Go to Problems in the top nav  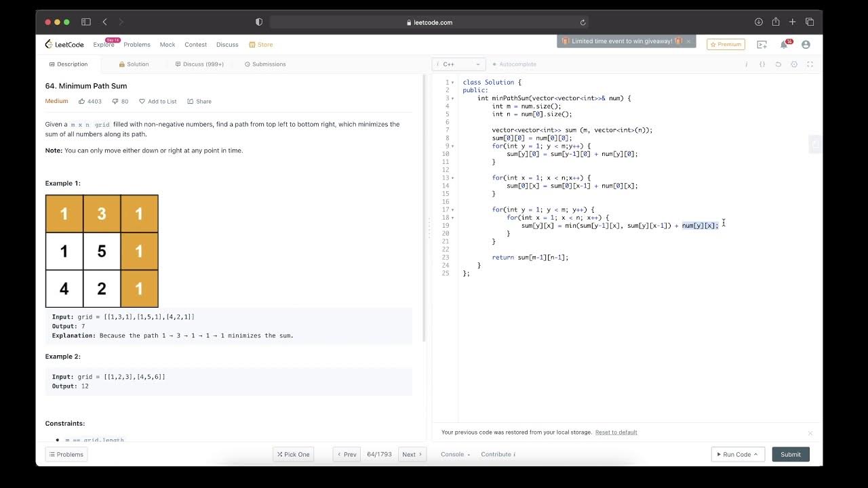pyautogui.click(x=137, y=45)
